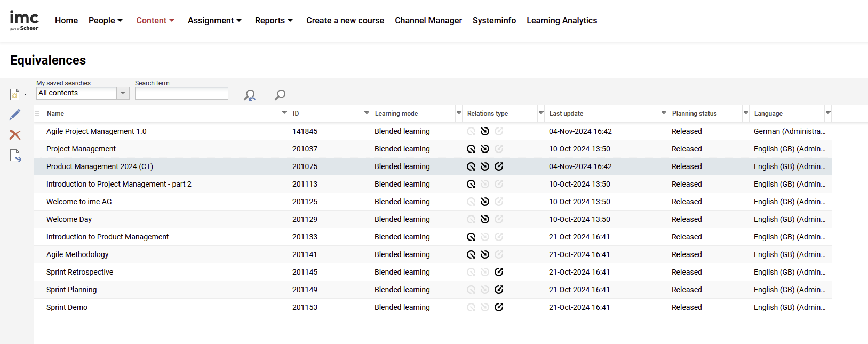Click Create a new course
This screenshot has width=868, height=344.
(345, 20)
